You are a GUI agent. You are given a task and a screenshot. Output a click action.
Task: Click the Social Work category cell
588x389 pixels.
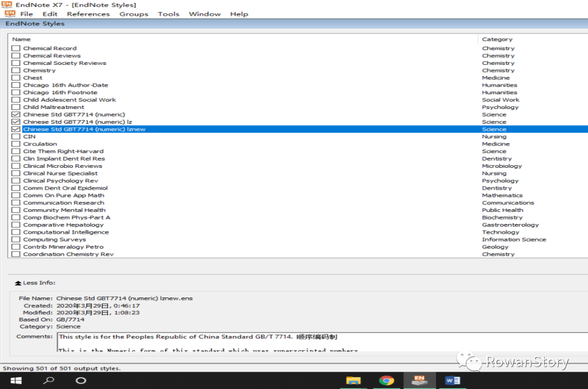coord(501,100)
